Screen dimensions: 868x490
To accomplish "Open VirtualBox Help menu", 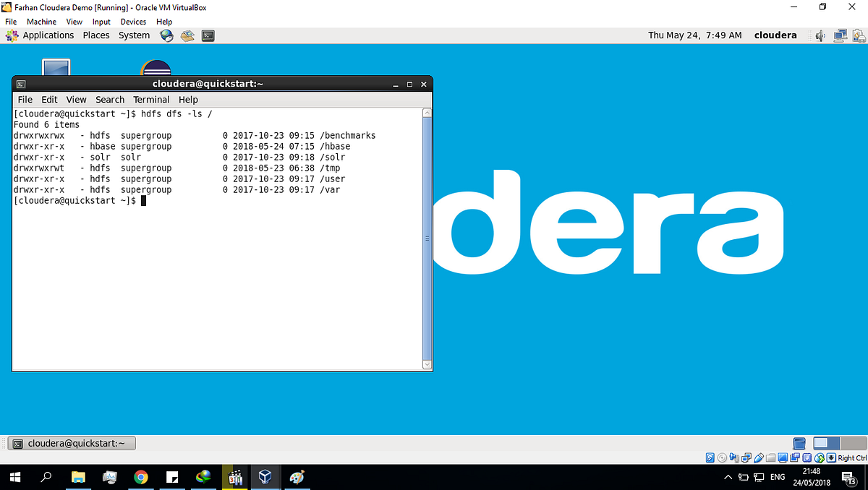I will coord(164,22).
